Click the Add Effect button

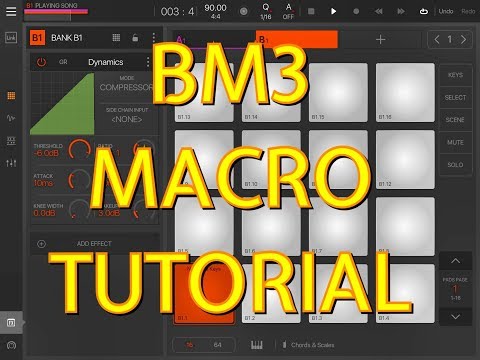click(94, 244)
